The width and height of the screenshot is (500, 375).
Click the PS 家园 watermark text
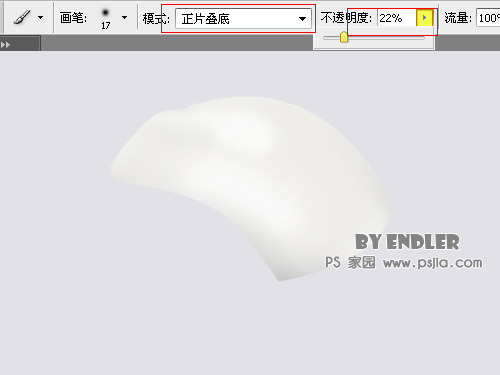tap(350, 263)
